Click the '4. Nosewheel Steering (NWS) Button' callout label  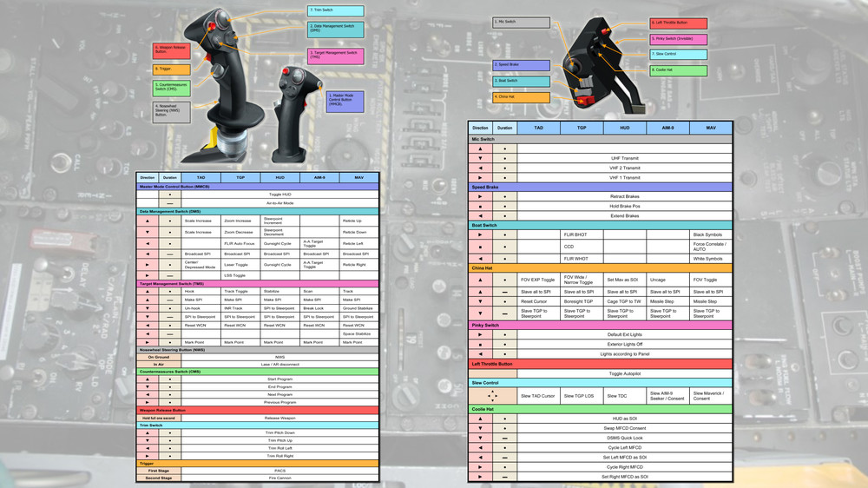[x=172, y=111]
